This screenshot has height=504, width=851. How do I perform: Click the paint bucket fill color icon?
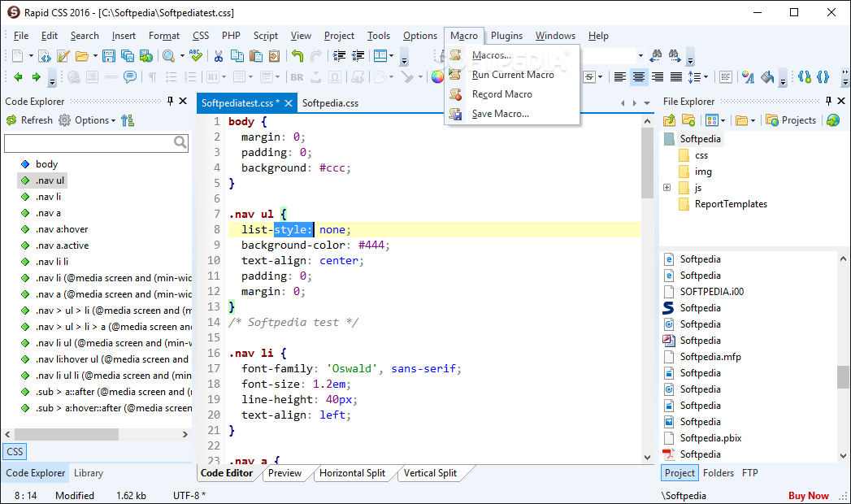(x=767, y=77)
